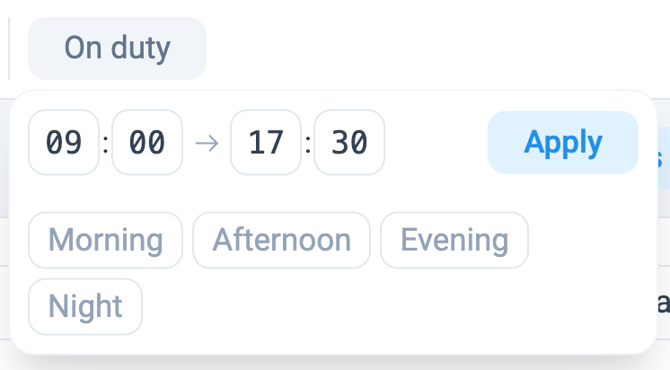Set the end time minute box
Screen dimensions: 670x370
click(x=349, y=142)
